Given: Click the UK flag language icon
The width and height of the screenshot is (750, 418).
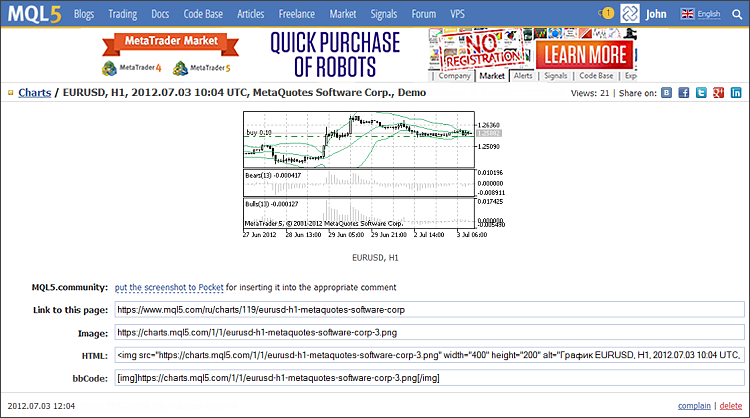Looking at the screenshot, I should (x=687, y=14).
